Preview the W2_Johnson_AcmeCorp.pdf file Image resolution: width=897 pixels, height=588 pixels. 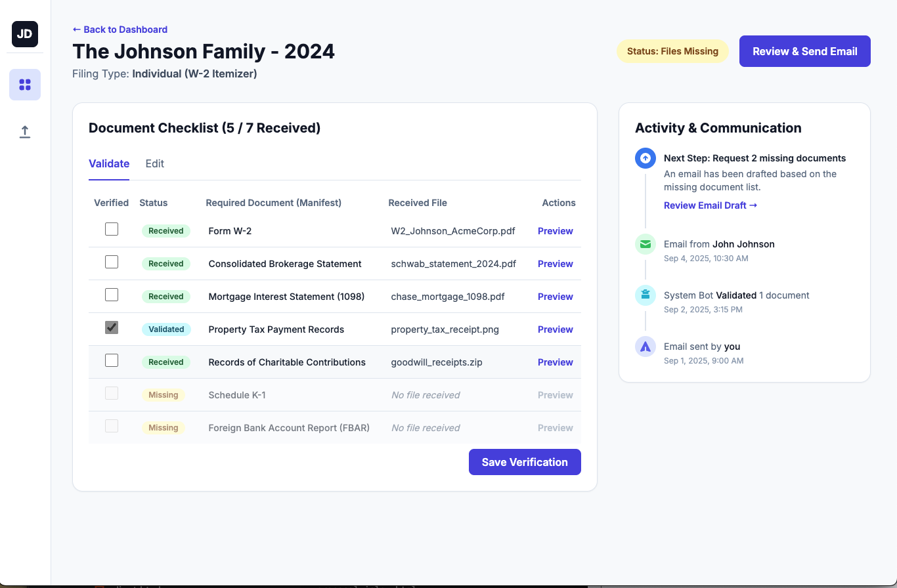click(555, 231)
